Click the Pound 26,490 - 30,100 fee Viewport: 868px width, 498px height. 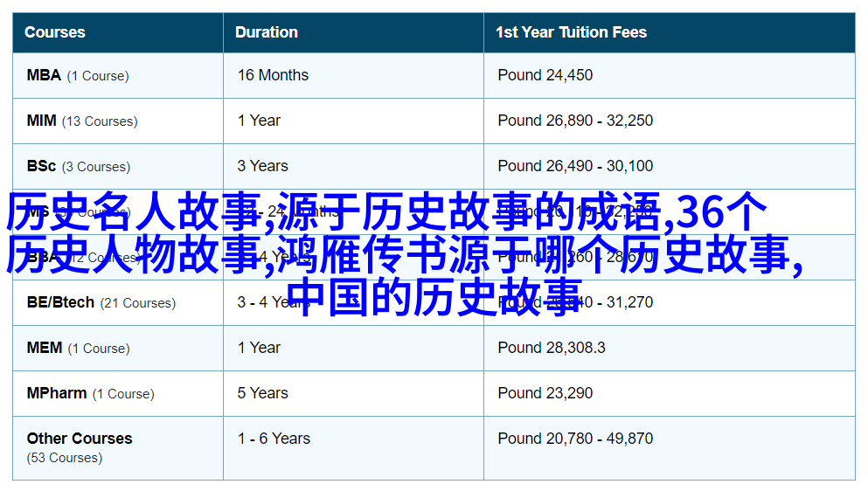(575, 166)
